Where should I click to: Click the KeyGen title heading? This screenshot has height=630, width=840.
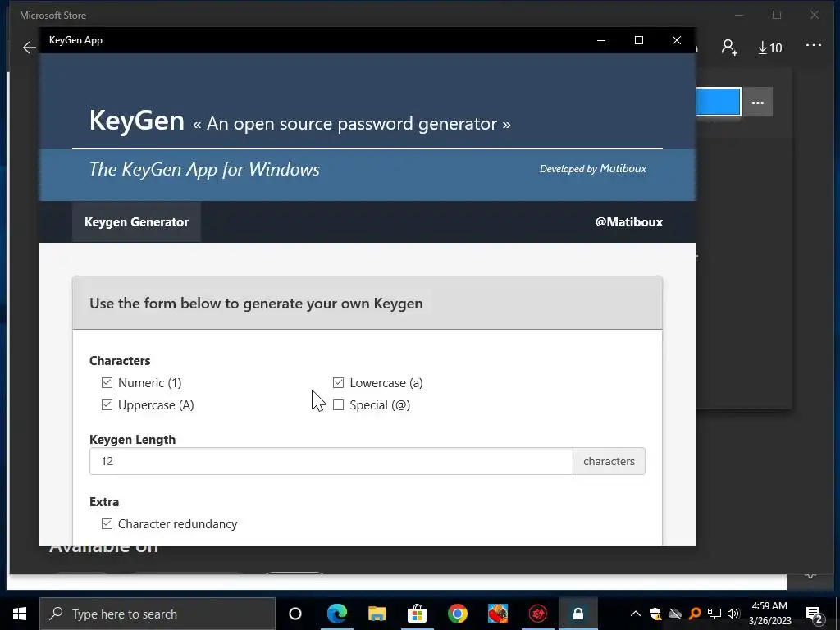coord(137,120)
